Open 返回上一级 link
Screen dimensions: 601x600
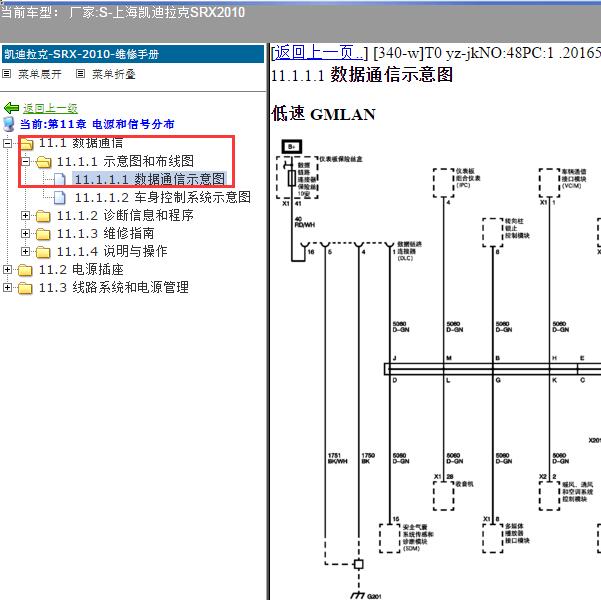[x=50, y=108]
